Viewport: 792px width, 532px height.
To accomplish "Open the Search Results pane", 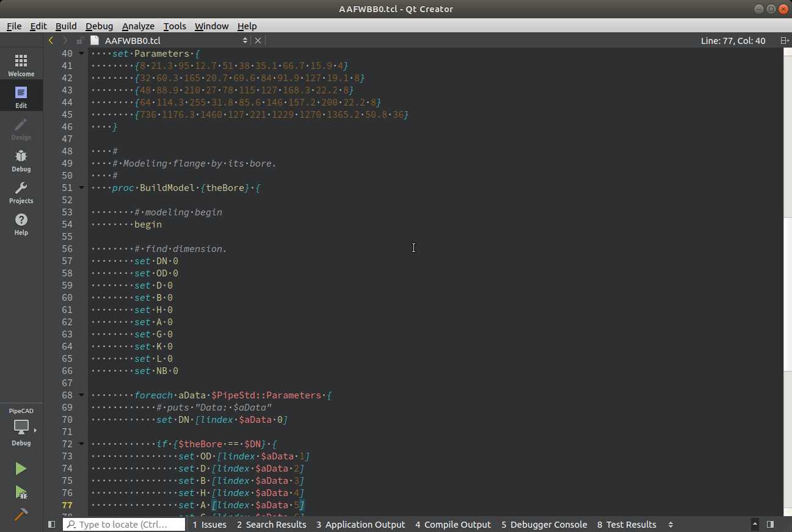I will [x=271, y=524].
